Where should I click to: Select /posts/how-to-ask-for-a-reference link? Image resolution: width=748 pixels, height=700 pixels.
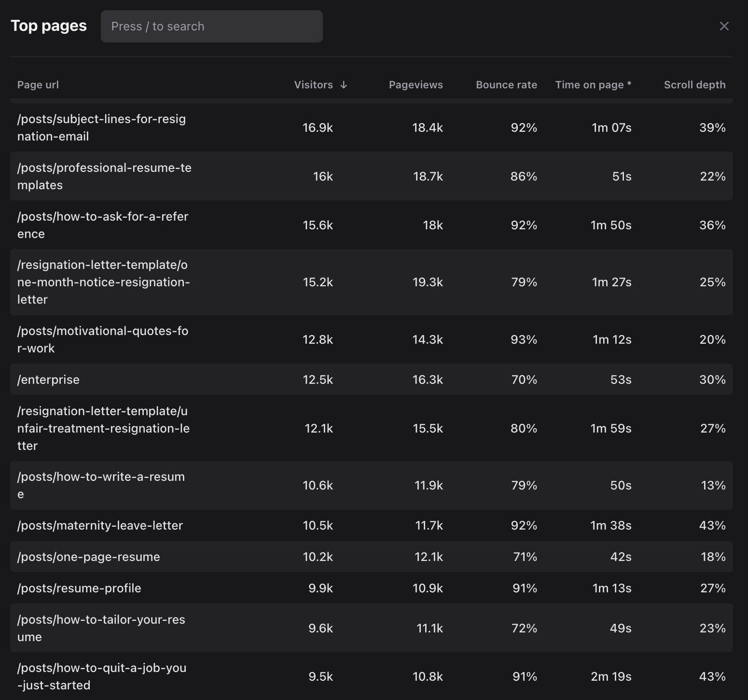pyautogui.click(x=103, y=225)
